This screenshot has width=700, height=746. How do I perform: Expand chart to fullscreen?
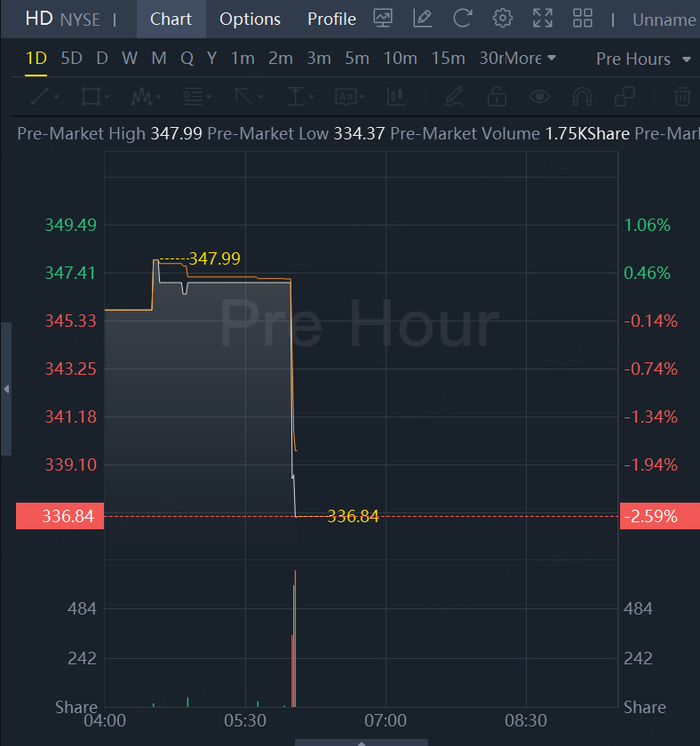point(543,19)
